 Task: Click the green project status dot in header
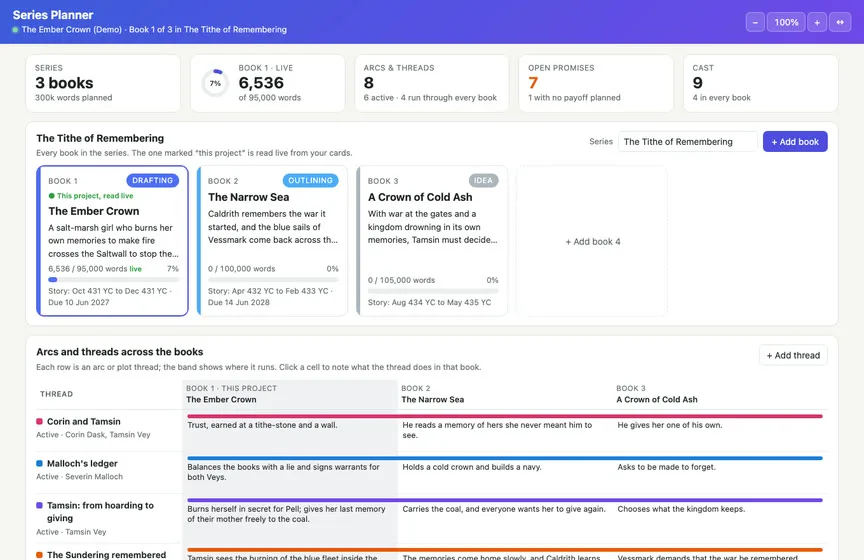[15, 30]
